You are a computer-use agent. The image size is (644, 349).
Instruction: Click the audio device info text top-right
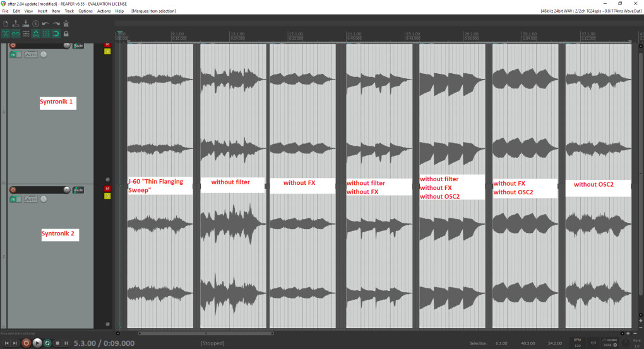point(590,11)
